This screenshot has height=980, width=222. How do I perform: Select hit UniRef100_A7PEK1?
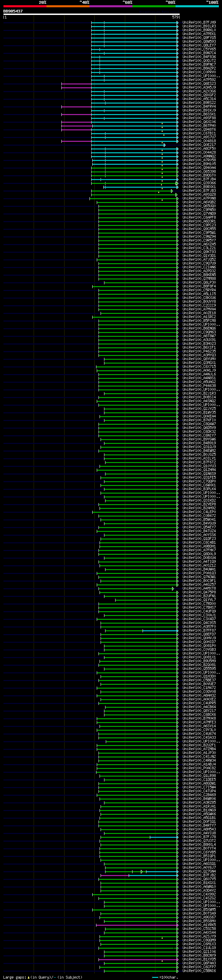point(199,34)
